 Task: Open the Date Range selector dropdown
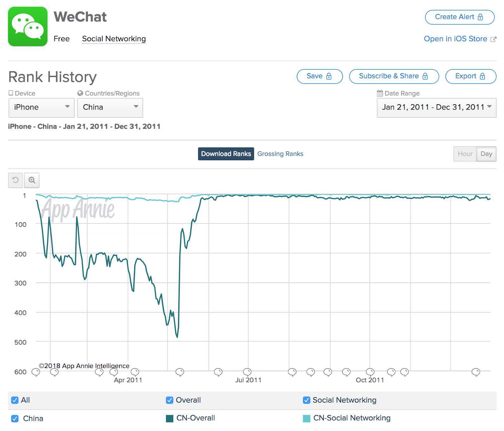[436, 107]
